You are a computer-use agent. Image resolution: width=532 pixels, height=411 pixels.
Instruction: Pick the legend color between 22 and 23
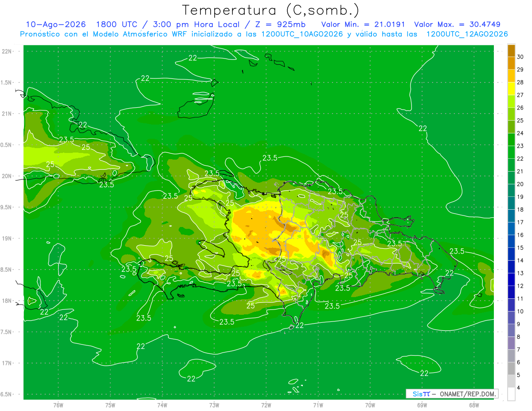pyautogui.click(x=511, y=153)
